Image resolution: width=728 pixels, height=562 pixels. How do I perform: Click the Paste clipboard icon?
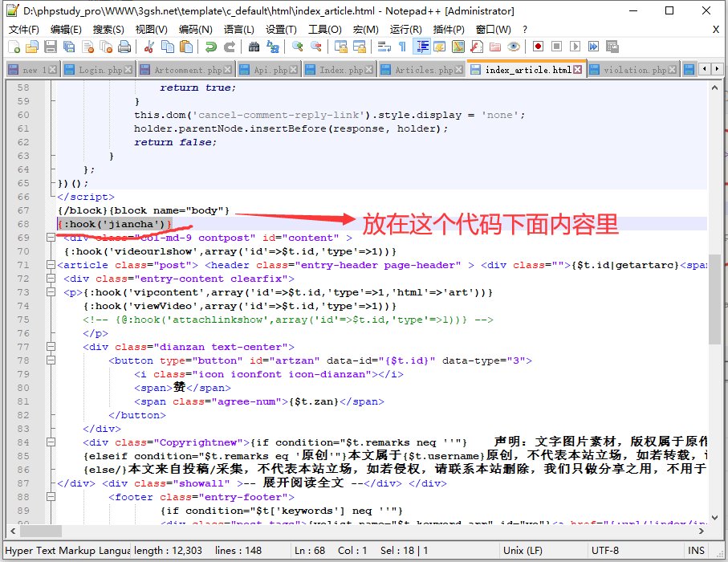(186, 47)
